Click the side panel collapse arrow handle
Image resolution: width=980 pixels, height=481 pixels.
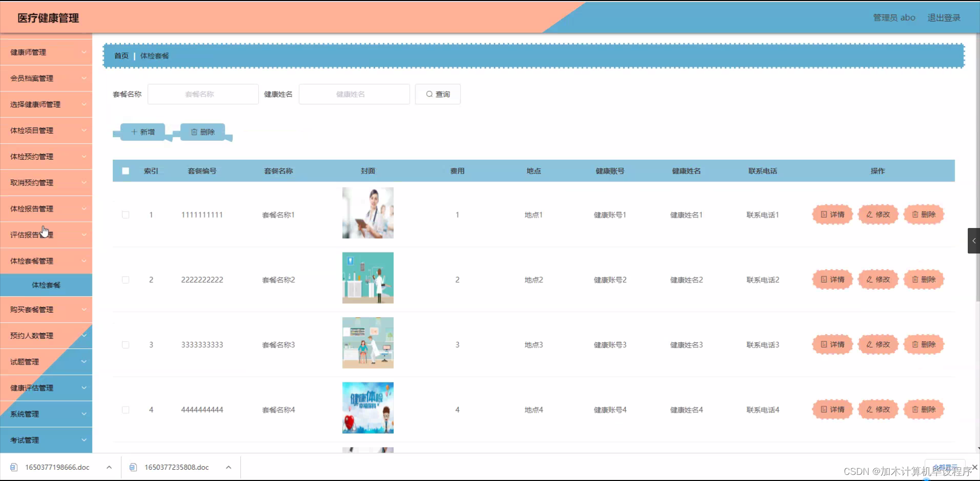(974, 241)
